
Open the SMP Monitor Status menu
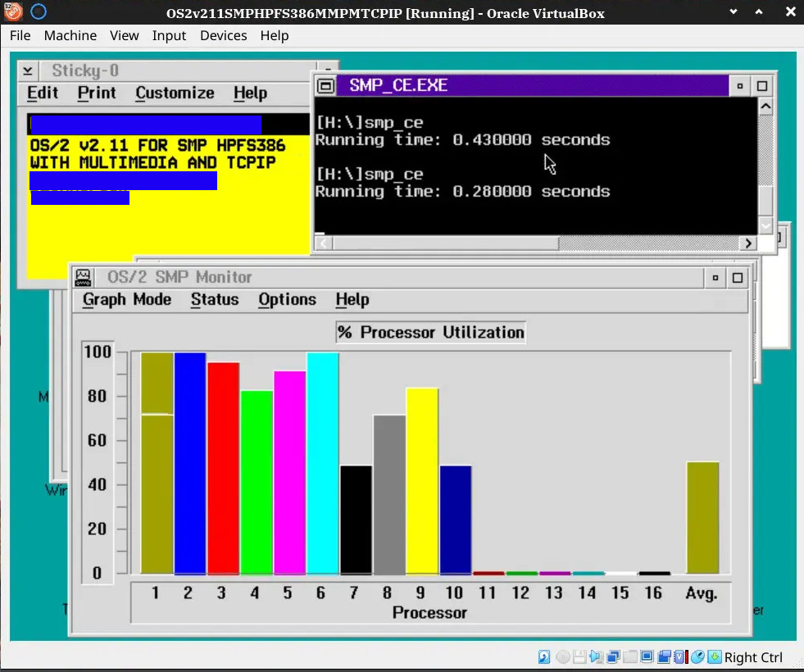coord(215,299)
